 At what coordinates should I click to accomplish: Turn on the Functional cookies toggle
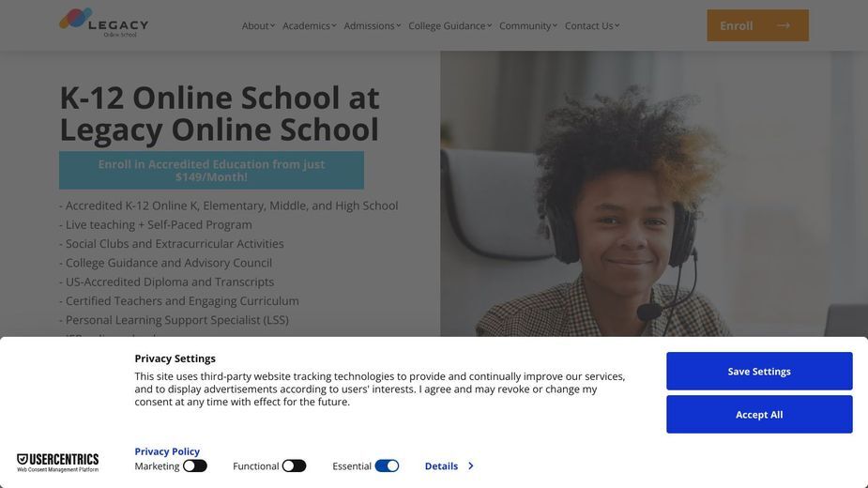(x=294, y=465)
